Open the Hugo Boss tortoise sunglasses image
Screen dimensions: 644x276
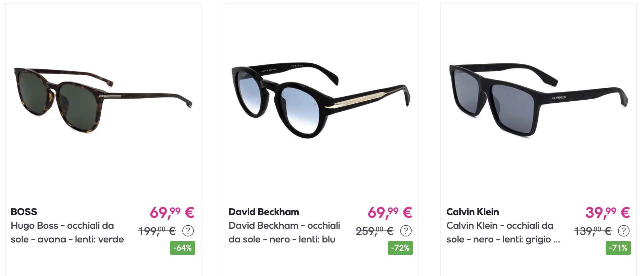pyautogui.click(x=103, y=100)
